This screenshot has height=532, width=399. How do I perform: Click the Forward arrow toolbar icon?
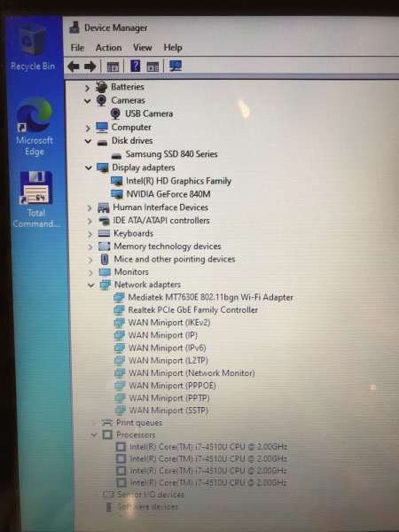90,66
